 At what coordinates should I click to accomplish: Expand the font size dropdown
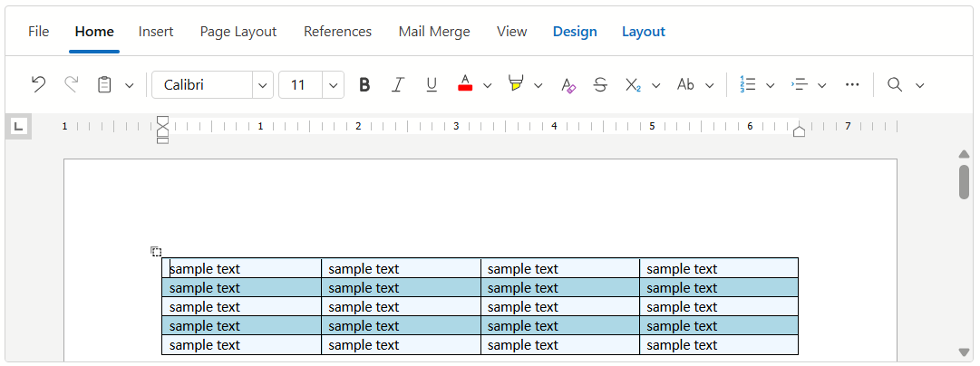(334, 85)
